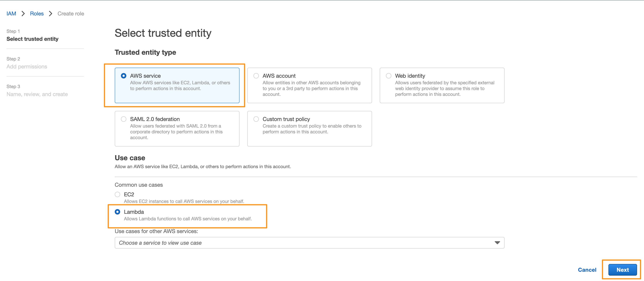Click the Create role breadcrumb label
Image resolution: width=644 pixels, height=281 pixels.
[71, 14]
